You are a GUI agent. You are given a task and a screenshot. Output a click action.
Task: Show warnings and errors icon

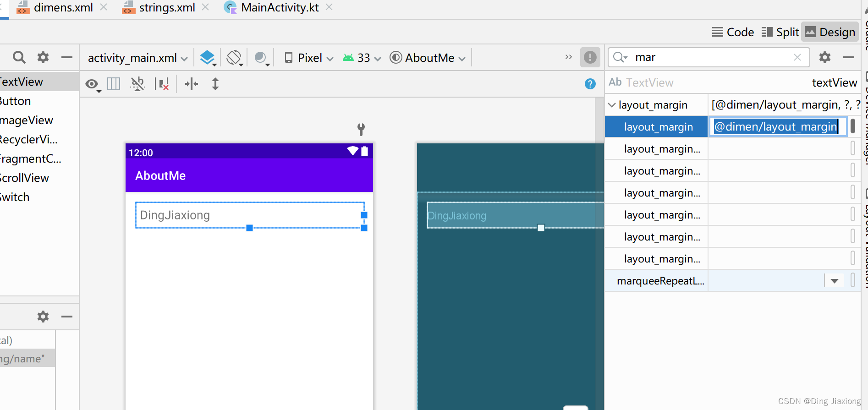590,57
